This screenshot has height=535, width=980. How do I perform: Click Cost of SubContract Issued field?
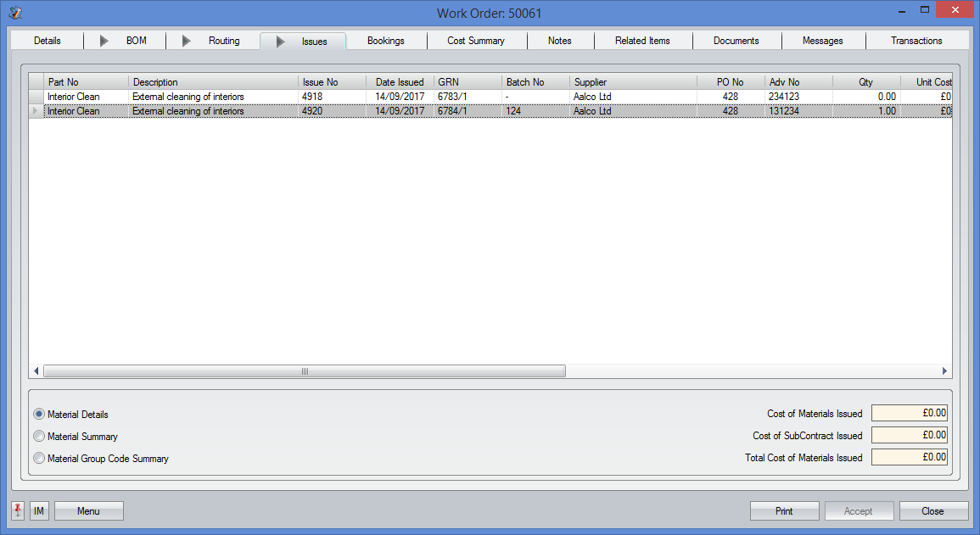pyautogui.click(x=910, y=435)
